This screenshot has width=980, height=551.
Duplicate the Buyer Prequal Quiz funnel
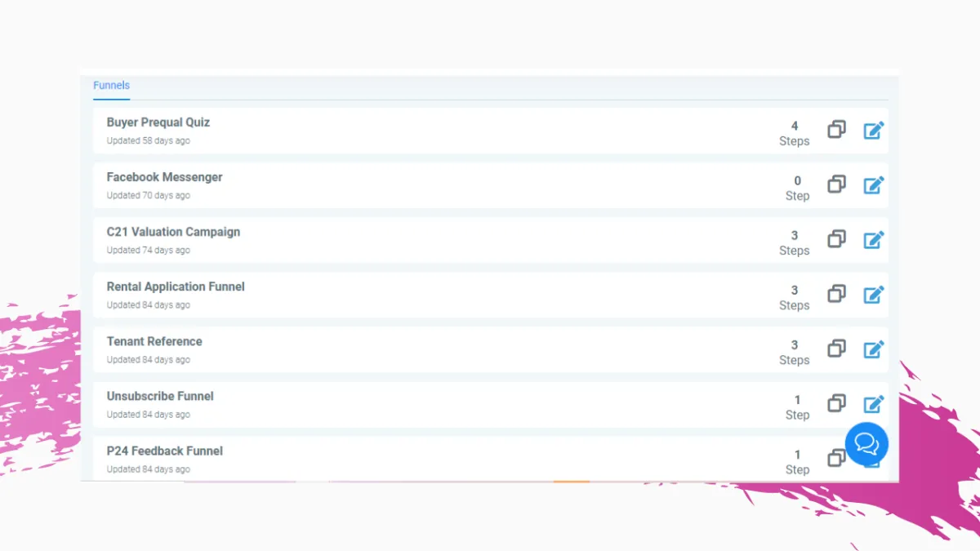coord(836,130)
